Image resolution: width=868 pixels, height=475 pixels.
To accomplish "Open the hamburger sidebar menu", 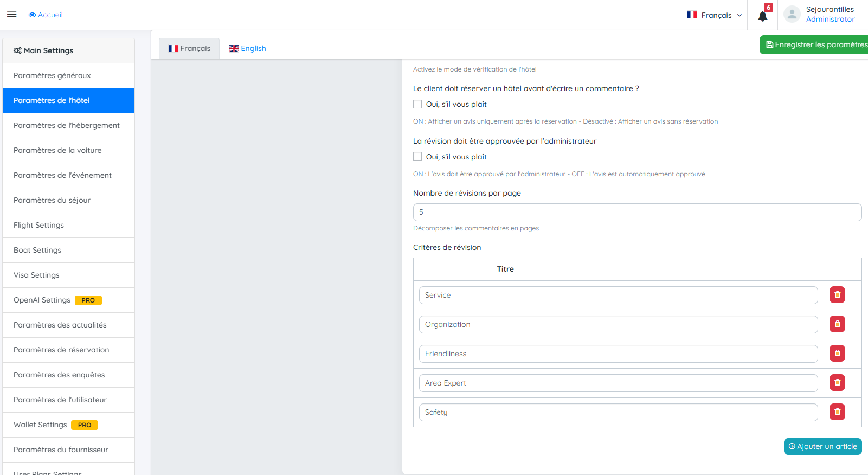I will (x=11, y=15).
